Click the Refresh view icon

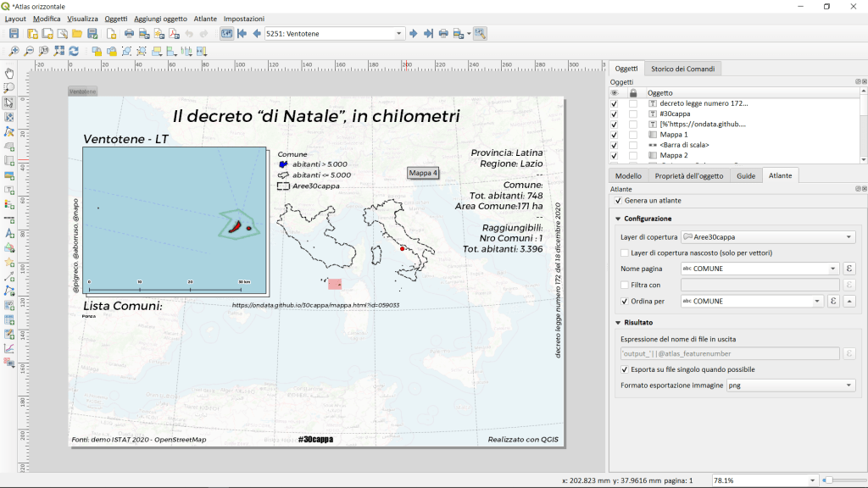click(x=74, y=52)
